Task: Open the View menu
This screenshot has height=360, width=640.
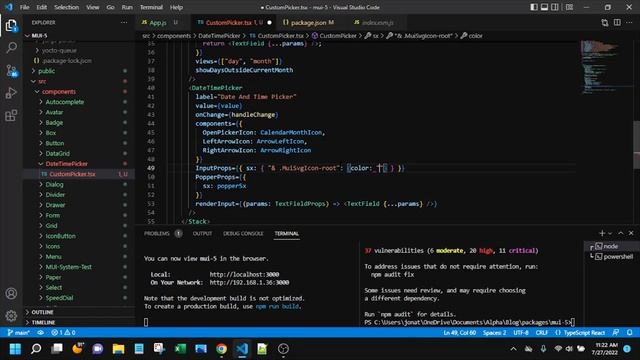Action: pyautogui.click(x=93, y=7)
